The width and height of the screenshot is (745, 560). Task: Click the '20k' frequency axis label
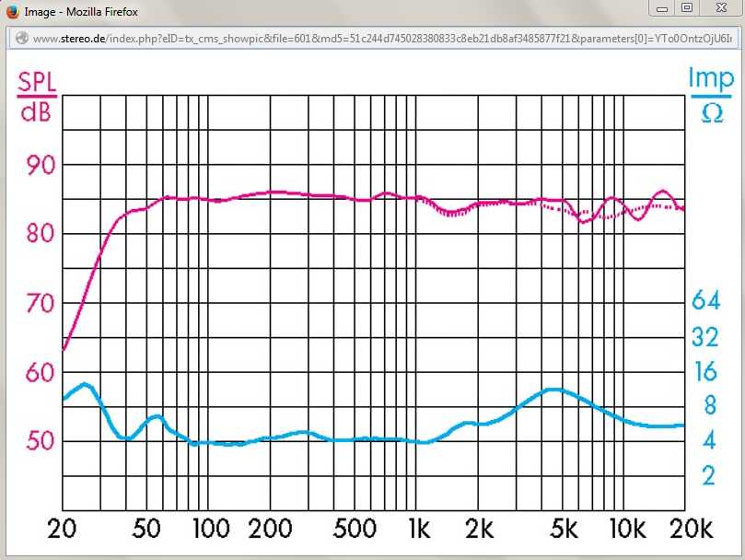point(692,529)
